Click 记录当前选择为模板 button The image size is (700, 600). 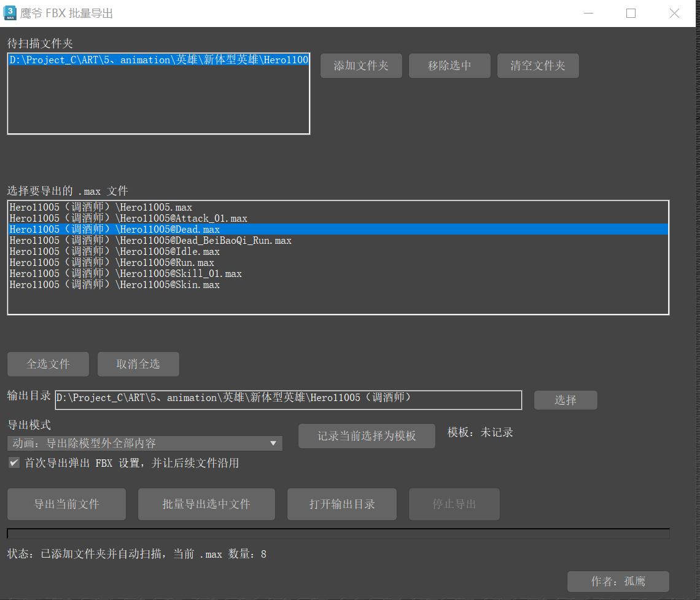[367, 435]
